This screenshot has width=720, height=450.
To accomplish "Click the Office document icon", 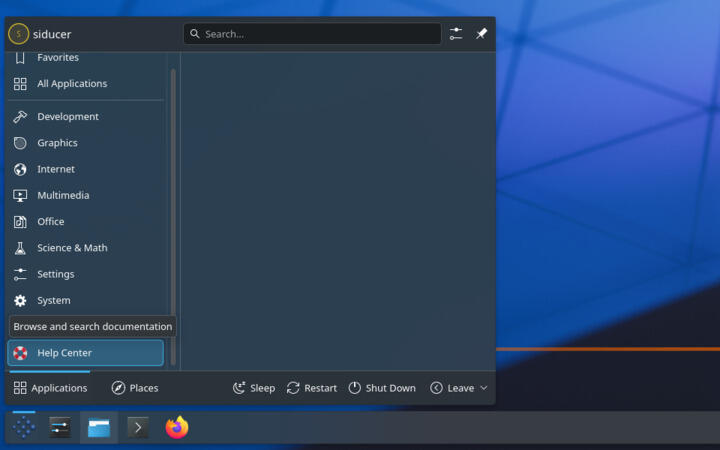I will pyautogui.click(x=20, y=221).
